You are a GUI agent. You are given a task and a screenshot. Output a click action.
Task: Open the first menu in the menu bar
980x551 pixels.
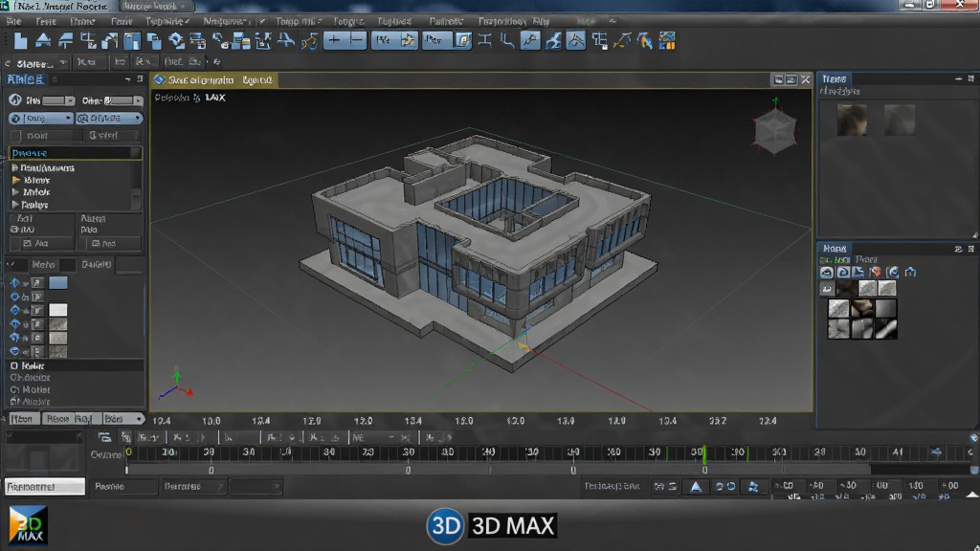click(x=13, y=21)
